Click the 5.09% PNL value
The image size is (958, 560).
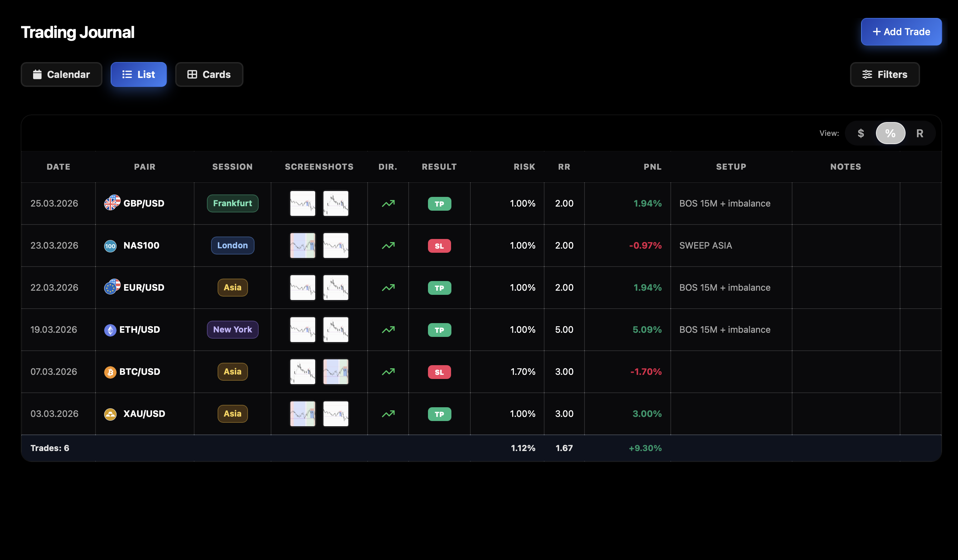(x=647, y=330)
